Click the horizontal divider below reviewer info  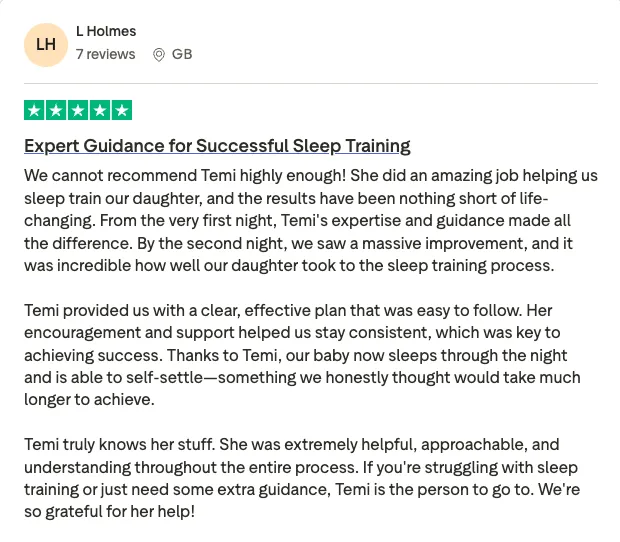pos(311,83)
